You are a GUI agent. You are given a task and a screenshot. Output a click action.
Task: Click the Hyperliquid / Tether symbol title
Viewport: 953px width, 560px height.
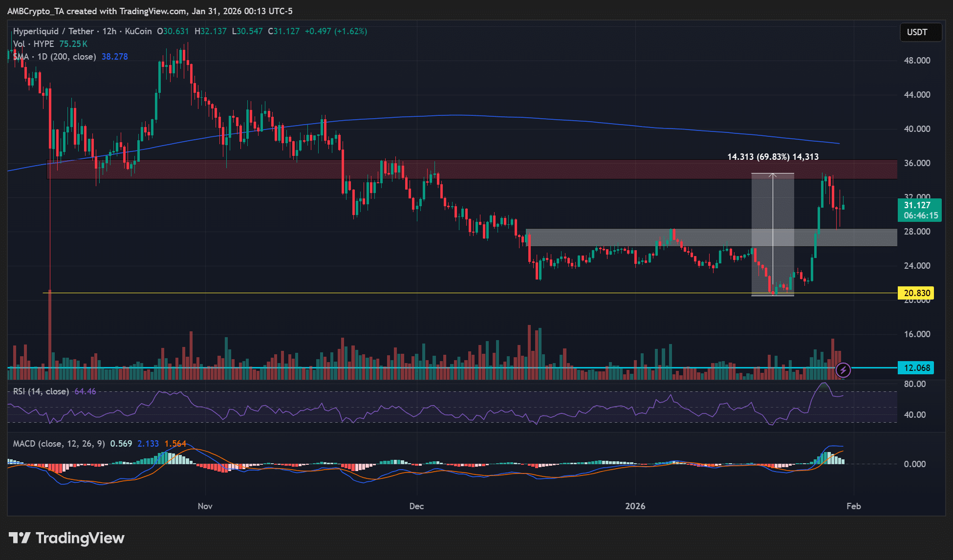tap(53, 31)
